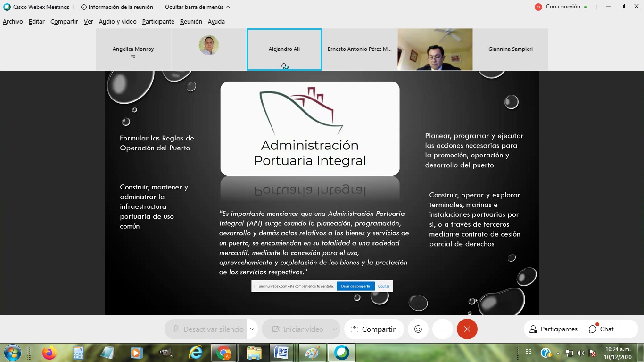Open more options ellipsis next to reactions
Viewport: 644px width, 362px height.
click(443, 329)
